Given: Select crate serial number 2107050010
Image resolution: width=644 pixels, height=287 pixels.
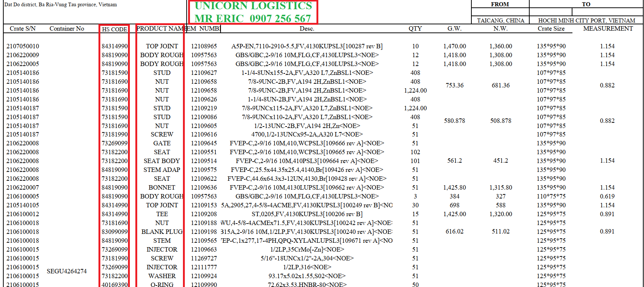Looking at the screenshot, I should (22, 46).
